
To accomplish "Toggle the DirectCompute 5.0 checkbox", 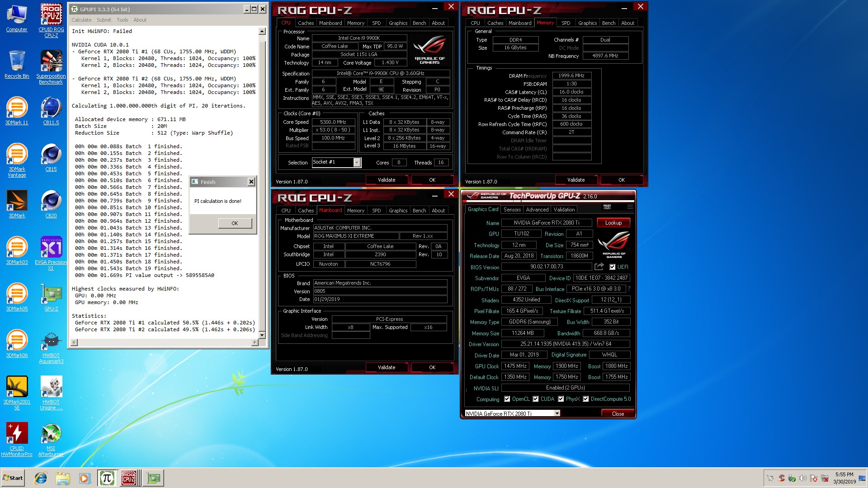I will tap(585, 399).
